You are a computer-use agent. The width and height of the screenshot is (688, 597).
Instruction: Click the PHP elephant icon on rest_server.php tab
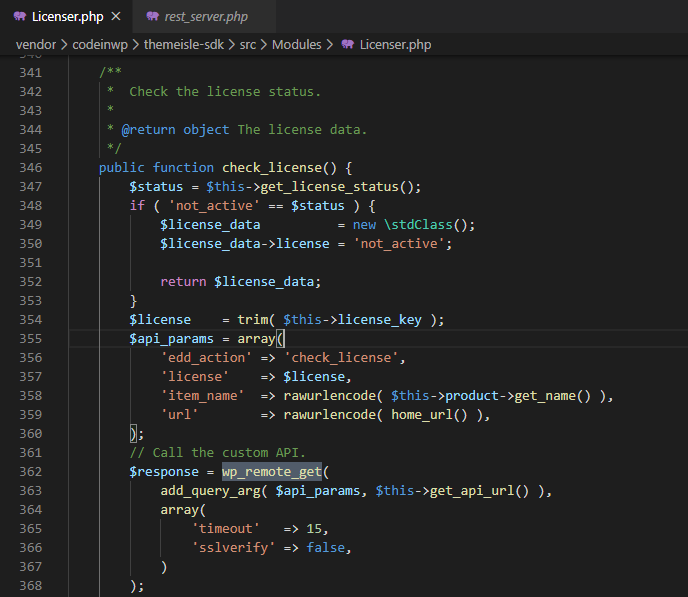152,17
